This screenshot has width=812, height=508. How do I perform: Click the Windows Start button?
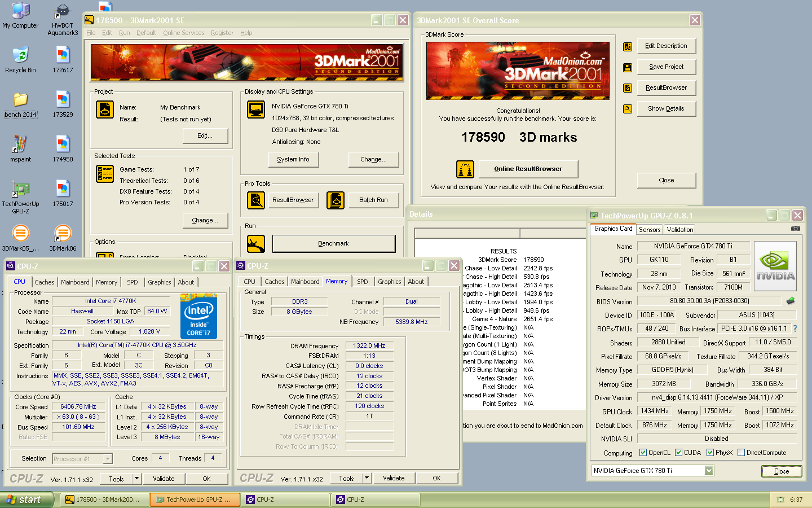(27, 500)
